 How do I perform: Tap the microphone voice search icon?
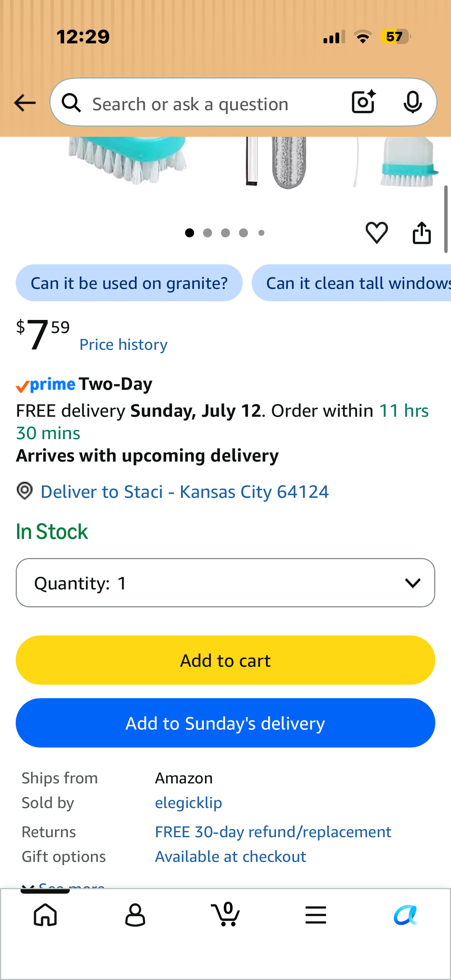pos(412,102)
